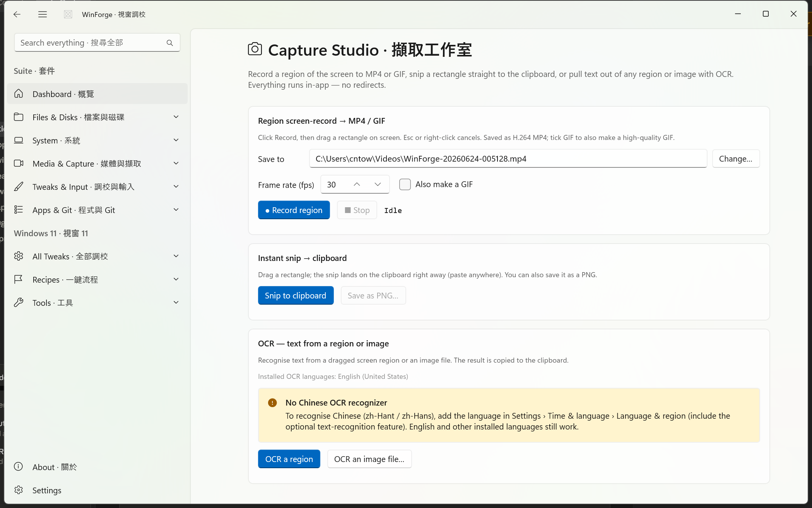Expand the Tools chevron
Image resolution: width=812 pixels, height=508 pixels.
[176, 302]
